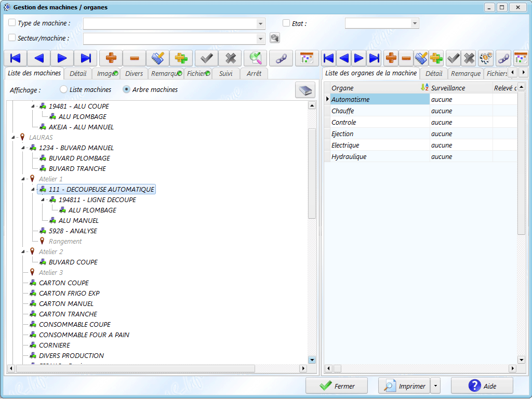Select the Liste machines radio button

[64, 89]
